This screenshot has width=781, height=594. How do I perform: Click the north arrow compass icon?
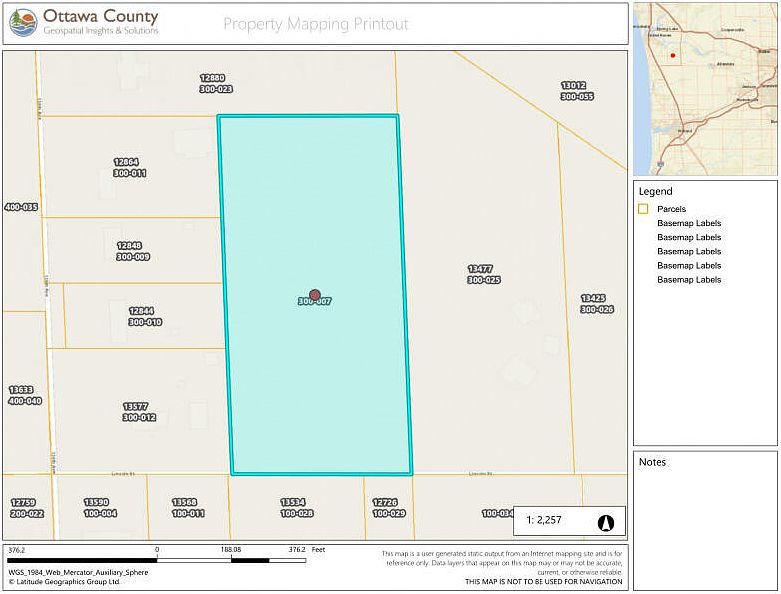click(x=605, y=522)
